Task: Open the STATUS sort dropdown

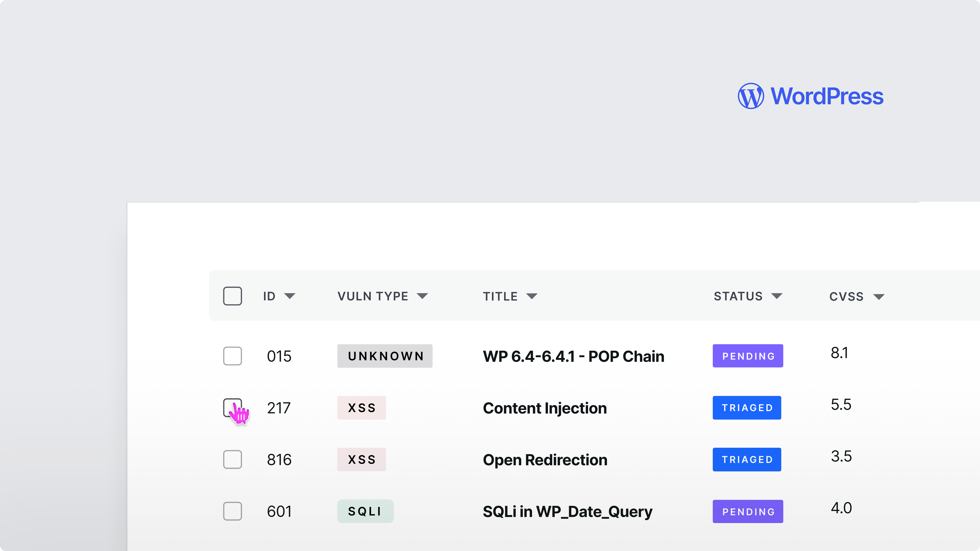Action: coord(777,296)
